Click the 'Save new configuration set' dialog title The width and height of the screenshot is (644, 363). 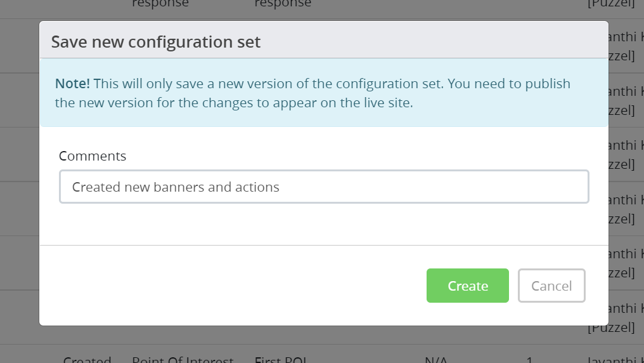[x=156, y=42]
